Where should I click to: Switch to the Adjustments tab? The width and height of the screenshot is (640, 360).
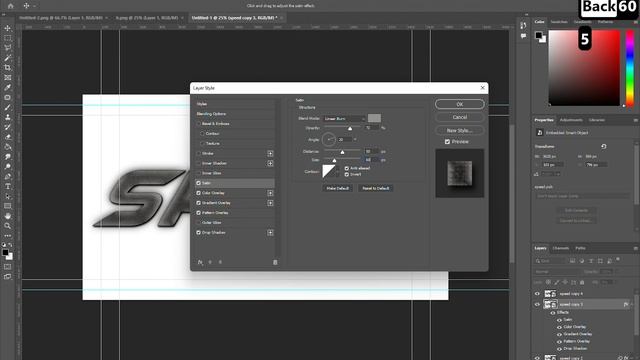tap(571, 120)
